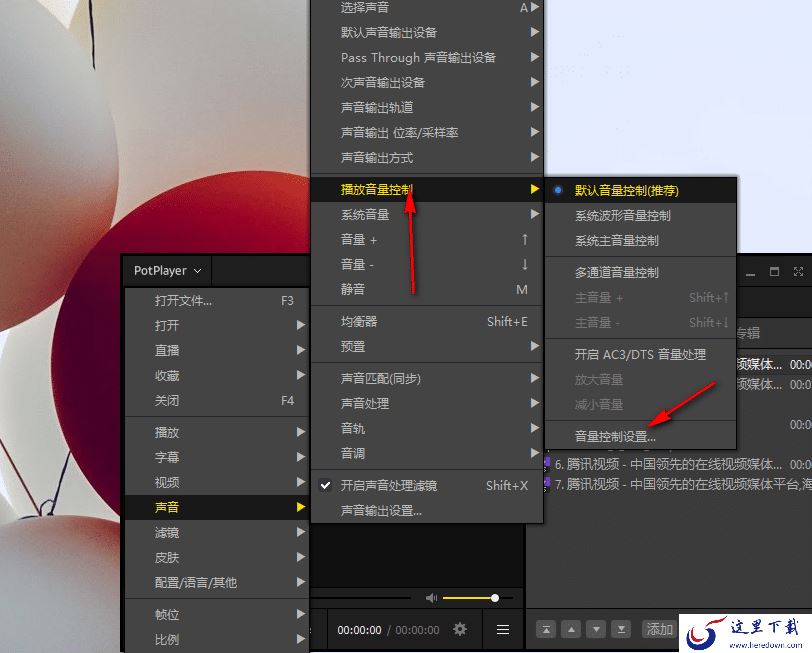Open the settings gear icon
The image size is (812, 653).
460,629
